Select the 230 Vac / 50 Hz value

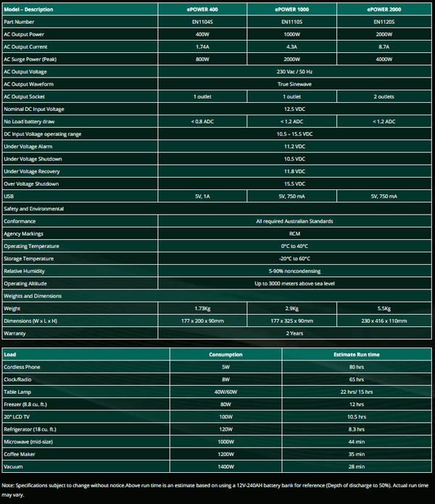click(x=294, y=72)
